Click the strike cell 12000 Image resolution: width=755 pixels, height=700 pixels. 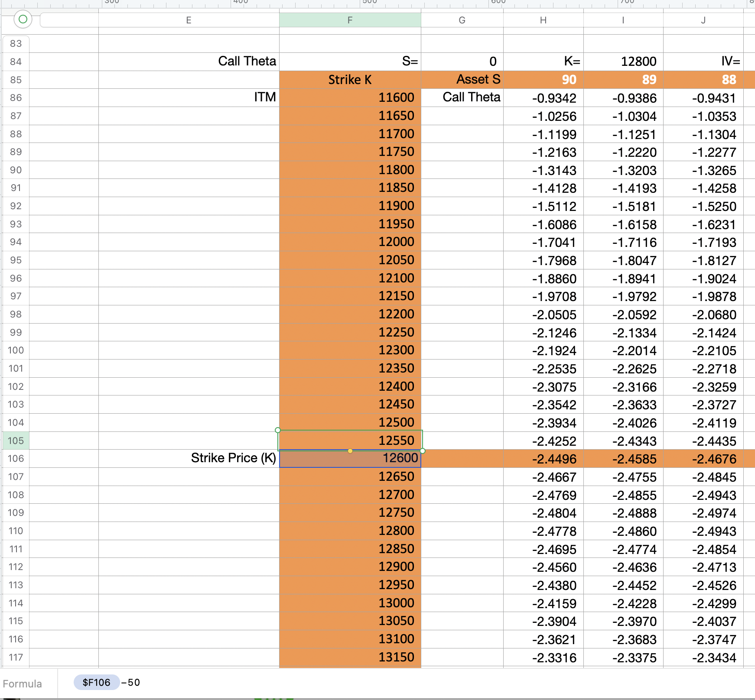coord(350,242)
